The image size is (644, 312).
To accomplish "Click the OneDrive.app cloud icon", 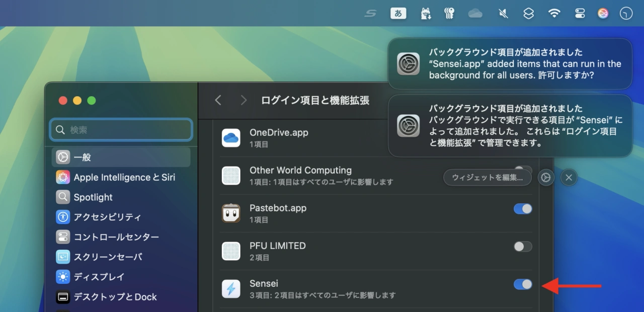I will pos(231,138).
